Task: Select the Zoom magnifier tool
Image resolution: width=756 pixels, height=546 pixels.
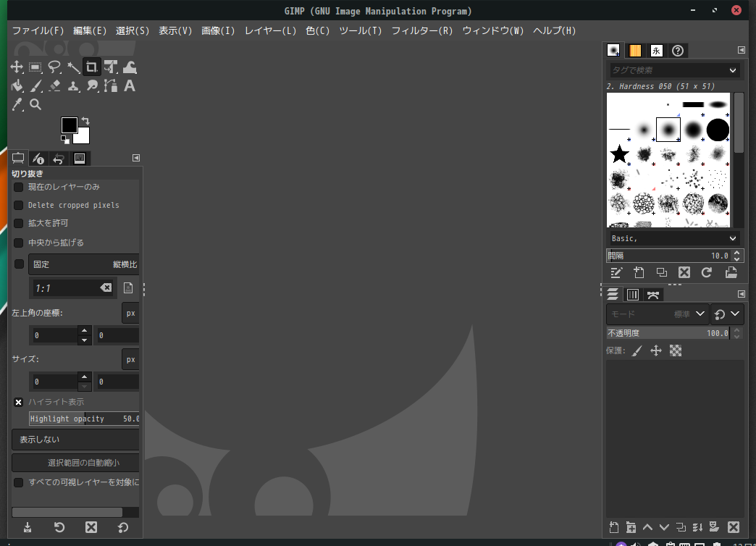Action: pyautogui.click(x=35, y=104)
